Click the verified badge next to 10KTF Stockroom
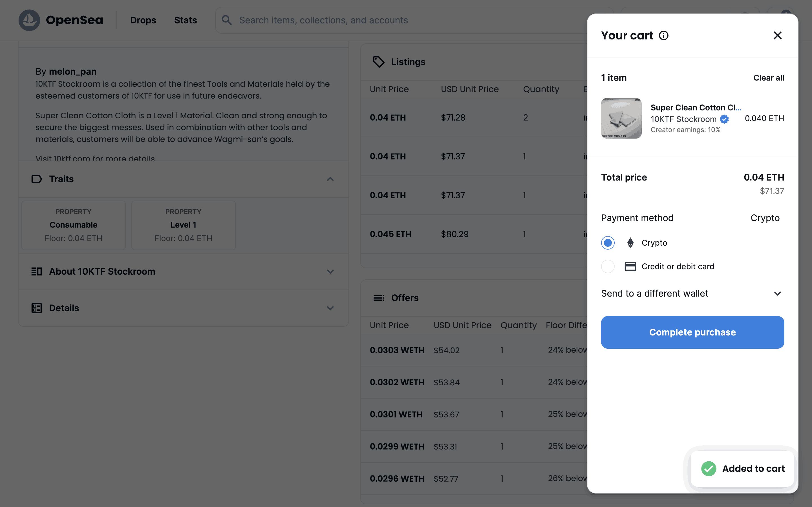Image resolution: width=812 pixels, height=507 pixels. [x=724, y=119]
